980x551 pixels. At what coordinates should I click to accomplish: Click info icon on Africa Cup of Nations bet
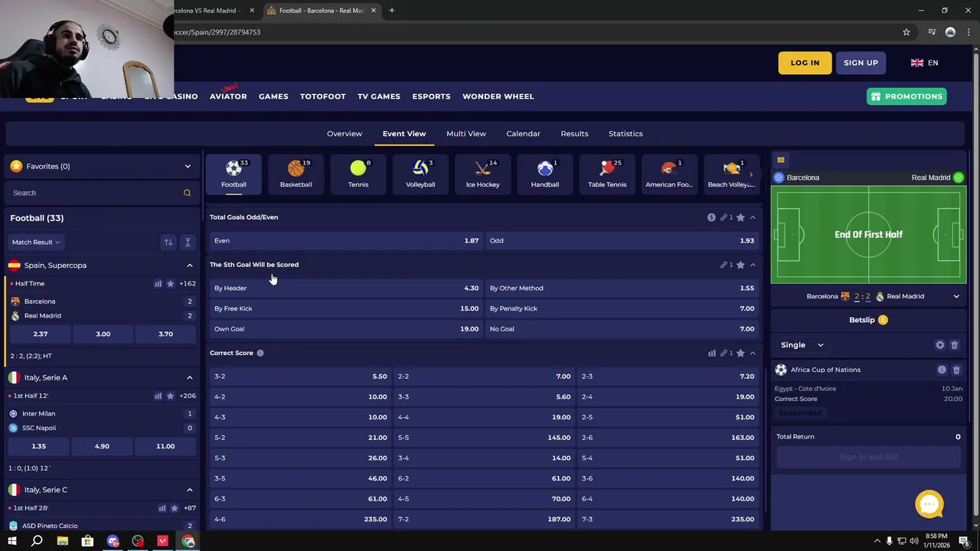tap(942, 370)
